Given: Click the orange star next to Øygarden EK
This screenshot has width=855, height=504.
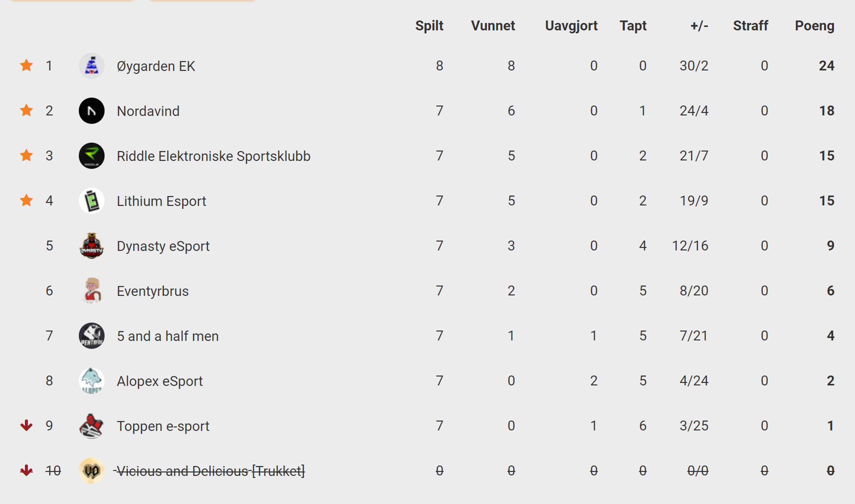Looking at the screenshot, I should [x=27, y=65].
